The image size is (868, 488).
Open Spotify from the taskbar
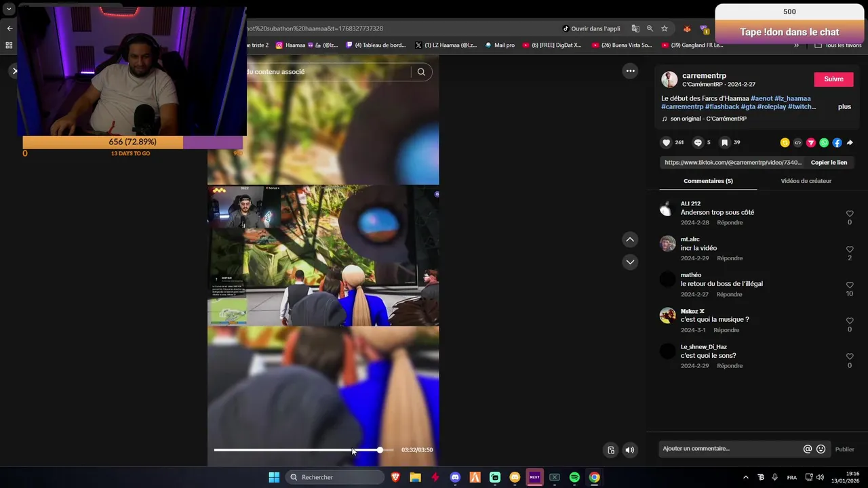[574, 477]
